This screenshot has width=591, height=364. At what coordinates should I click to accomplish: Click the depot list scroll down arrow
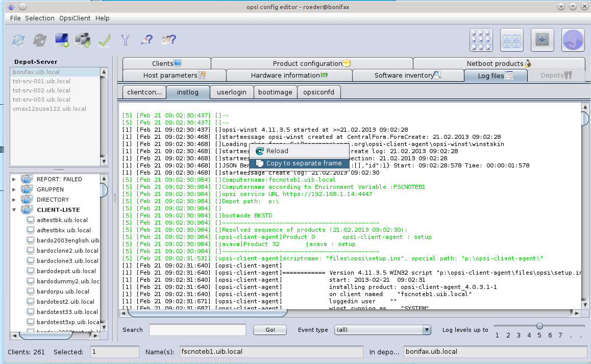[104, 161]
